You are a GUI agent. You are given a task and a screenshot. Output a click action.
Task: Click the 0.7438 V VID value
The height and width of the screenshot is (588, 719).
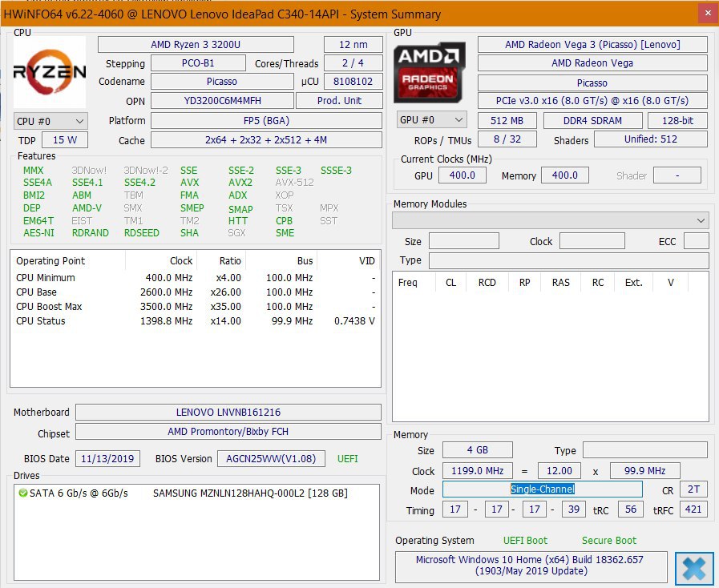354,320
